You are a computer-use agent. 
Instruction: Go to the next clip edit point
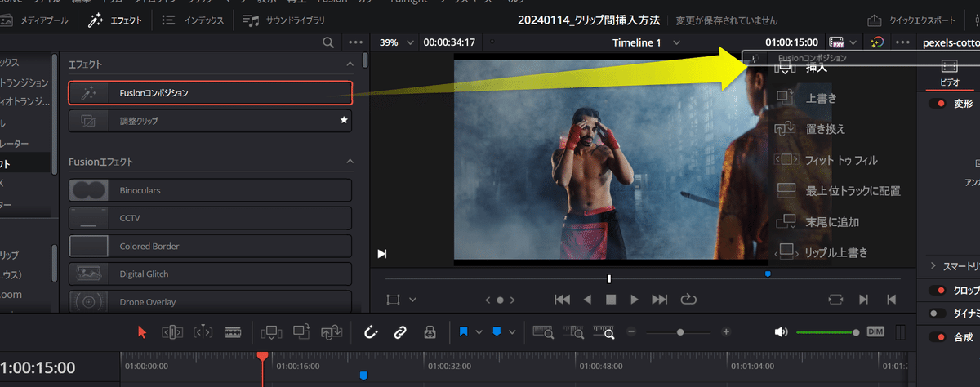click(863, 300)
